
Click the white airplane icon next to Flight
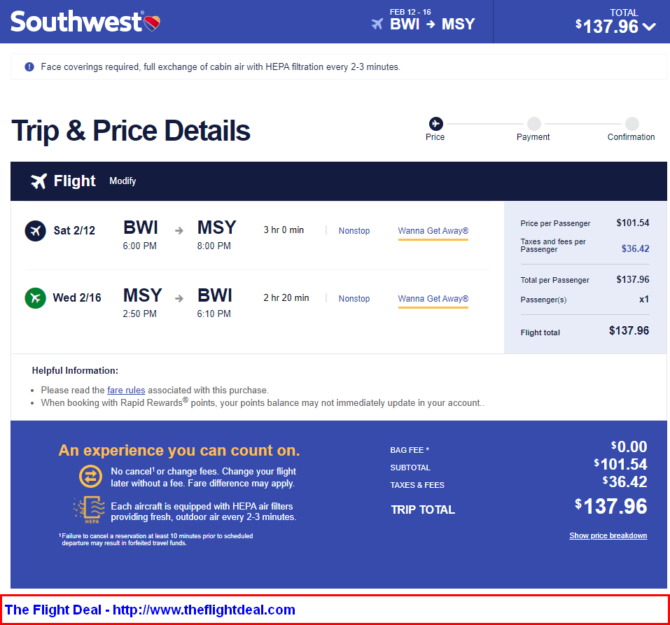coord(38,181)
